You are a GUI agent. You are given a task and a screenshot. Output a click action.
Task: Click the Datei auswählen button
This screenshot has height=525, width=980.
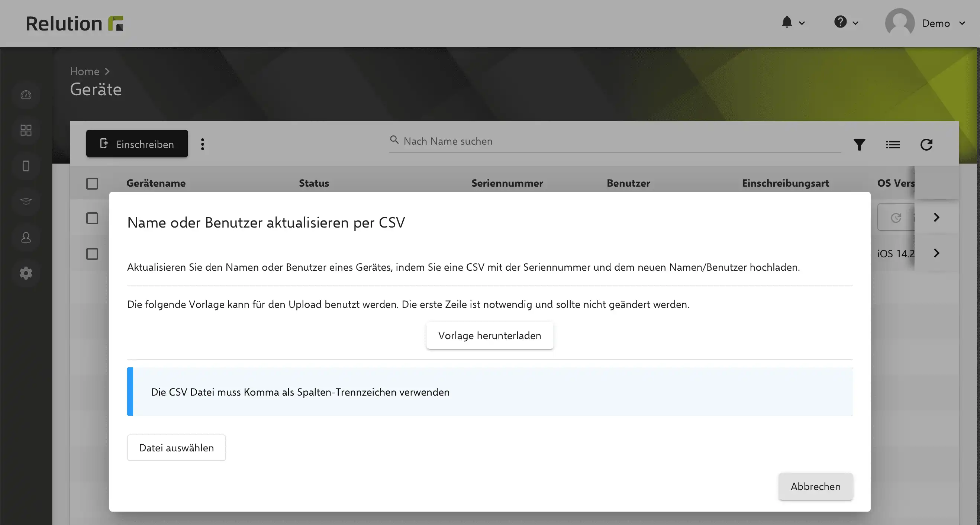pos(177,448)
